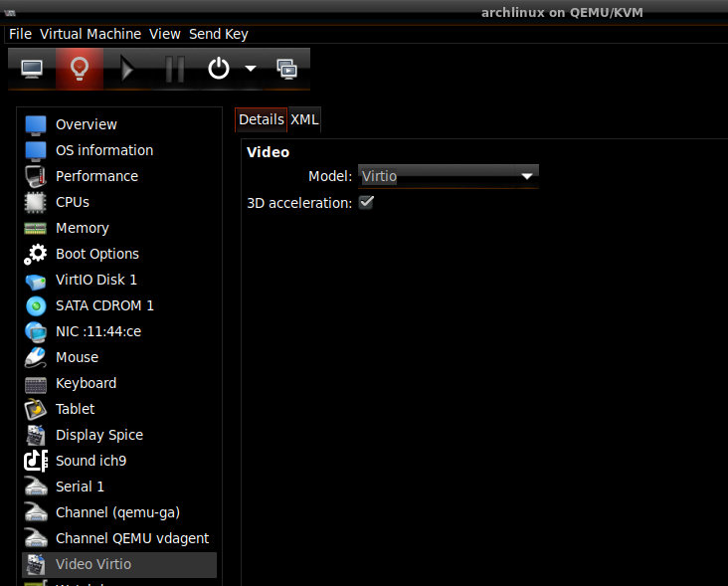Select VirtIO Disk 1 entry
Screen dimensions: 728x586
point(96,280)
